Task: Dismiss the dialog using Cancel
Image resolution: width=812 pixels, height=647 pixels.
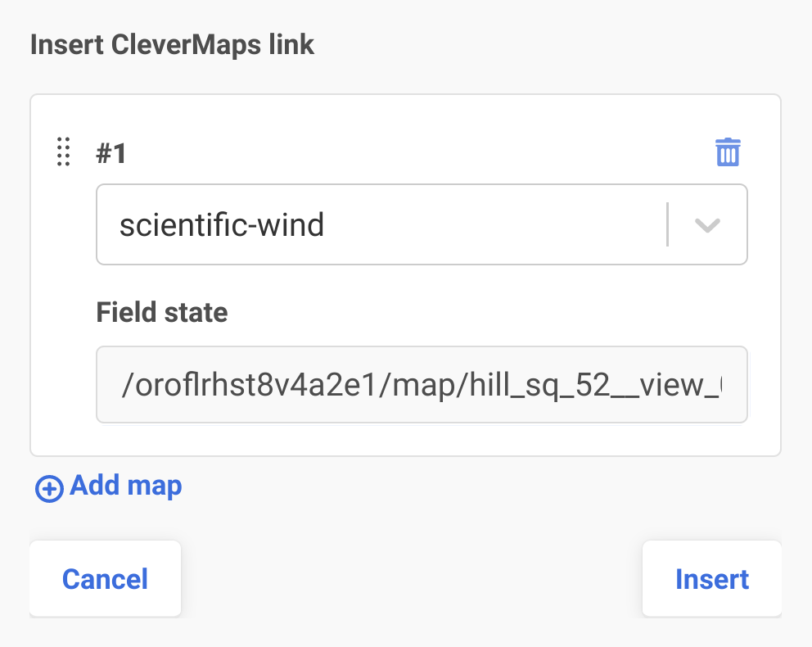Action: (105, 579)
